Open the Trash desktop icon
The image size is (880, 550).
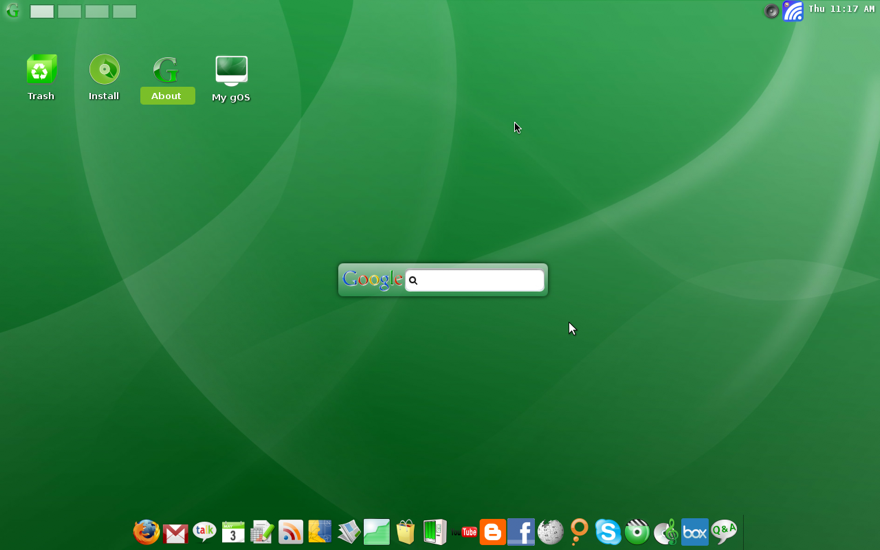[41, 77]
